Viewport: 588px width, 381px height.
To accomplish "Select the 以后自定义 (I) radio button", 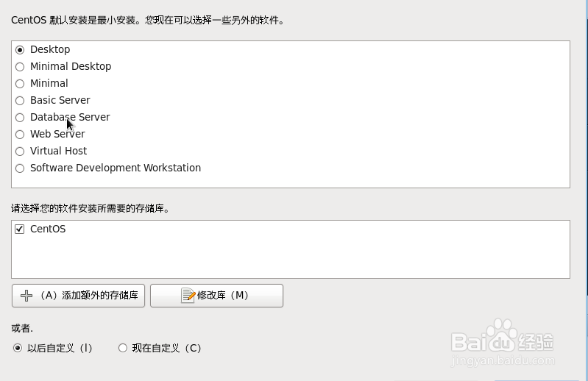I will coord(18,348).
